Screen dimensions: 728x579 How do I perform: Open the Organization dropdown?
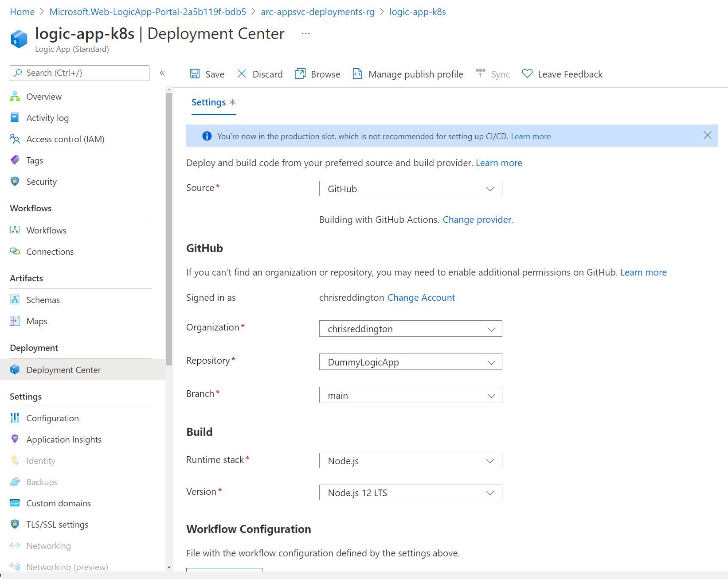pyautogui.click(x=411, y=329)
